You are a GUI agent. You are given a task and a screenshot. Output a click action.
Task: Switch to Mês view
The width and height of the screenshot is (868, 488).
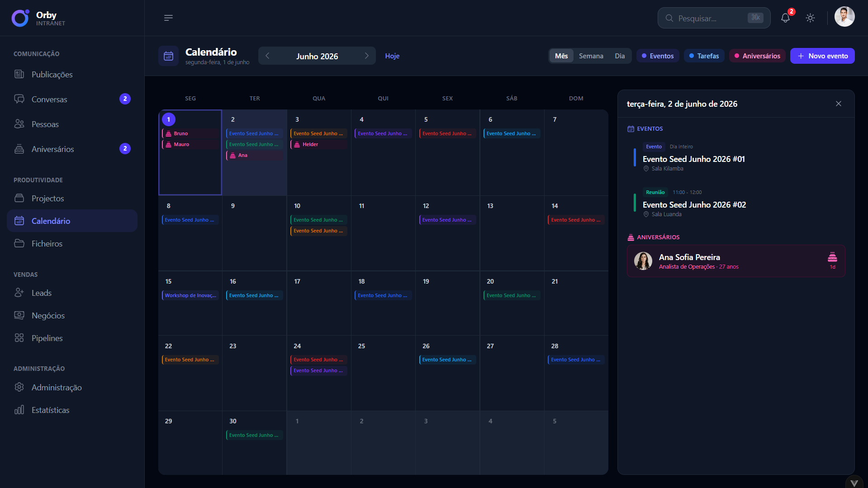pos(561,56)
